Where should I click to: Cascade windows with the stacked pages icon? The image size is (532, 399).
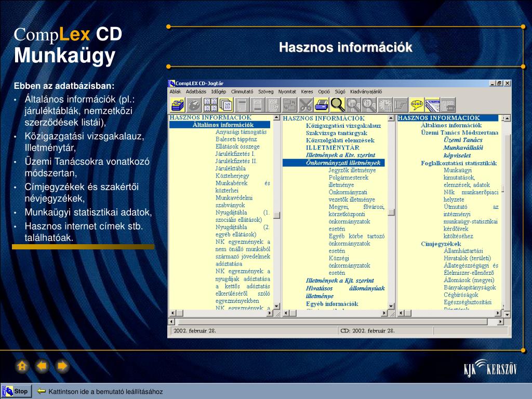pos(225,105)
